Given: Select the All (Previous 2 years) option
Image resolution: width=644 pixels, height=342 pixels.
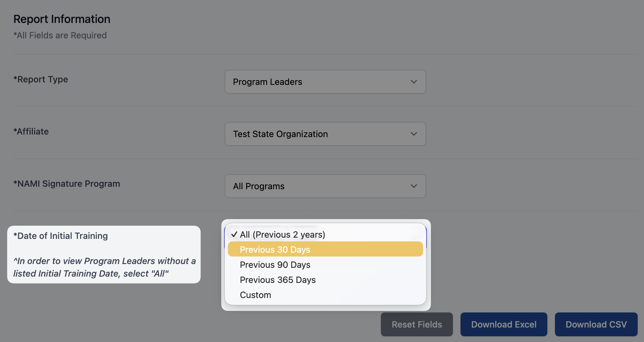Looking at the screenshot, I should pyautogui.click(x=282, y=234).
